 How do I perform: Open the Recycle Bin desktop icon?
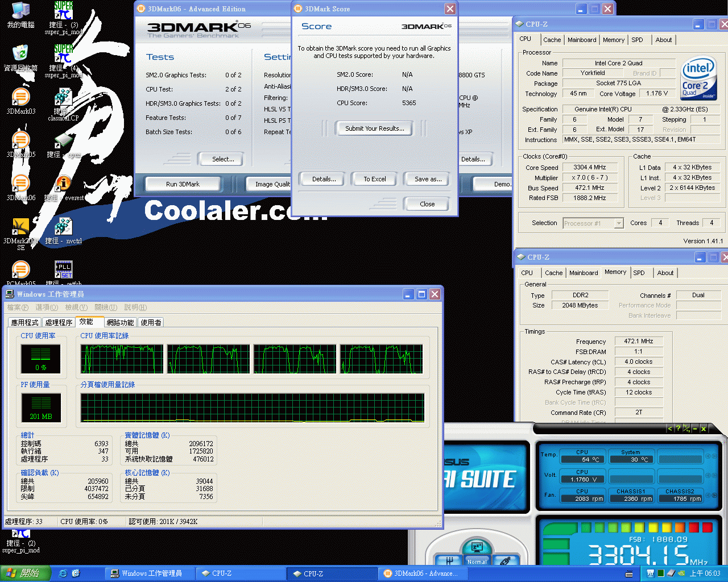click(x=20, y=59)
